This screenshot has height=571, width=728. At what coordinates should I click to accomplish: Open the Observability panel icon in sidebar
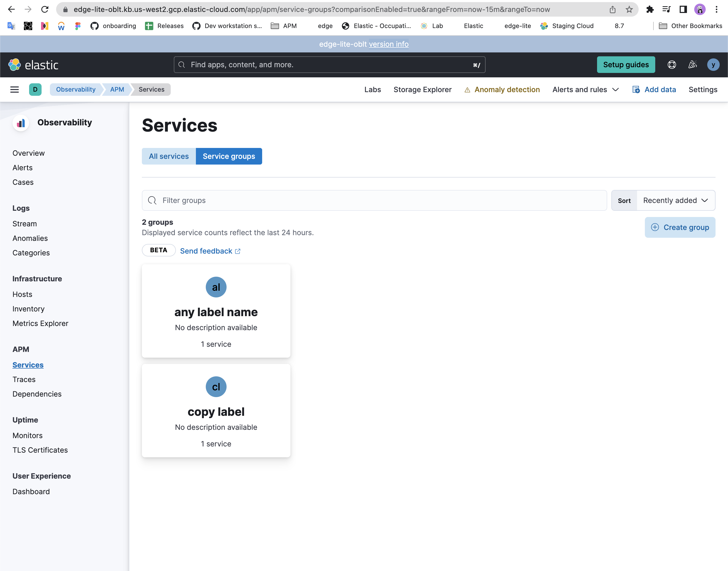coord(21,123)
